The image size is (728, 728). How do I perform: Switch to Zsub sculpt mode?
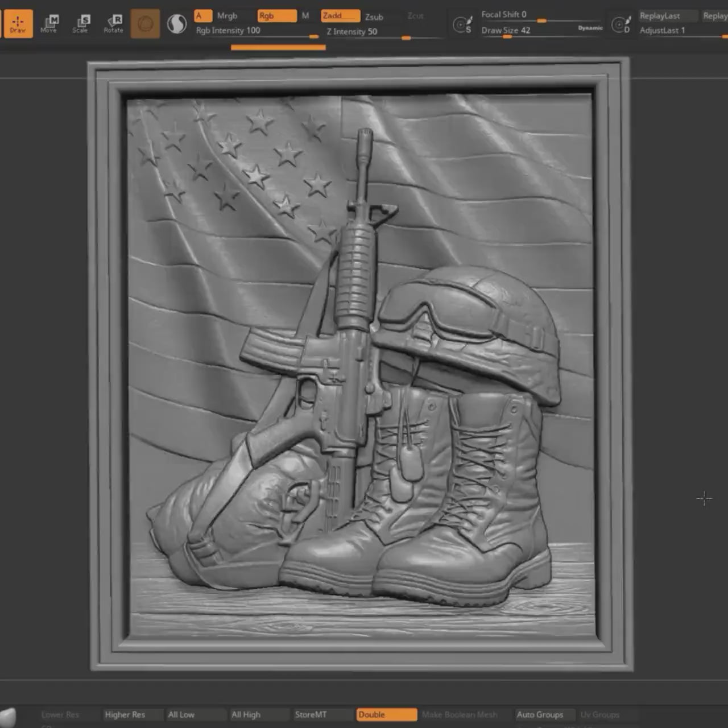click(x=374, y=16)
